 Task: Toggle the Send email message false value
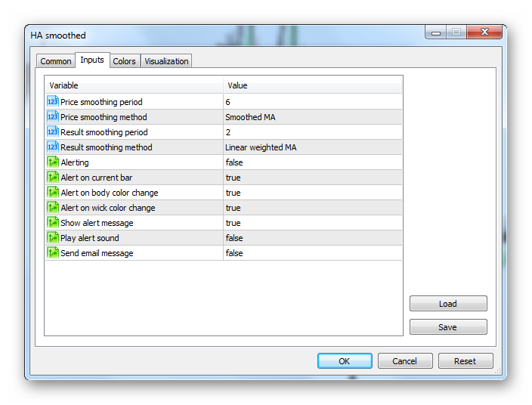point(313,253)
